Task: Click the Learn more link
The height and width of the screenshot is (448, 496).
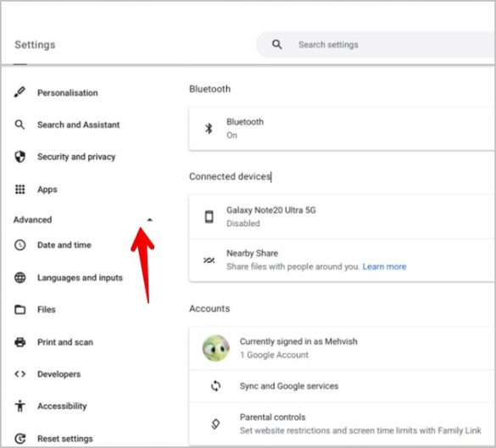Action: (x=384, y=266)
